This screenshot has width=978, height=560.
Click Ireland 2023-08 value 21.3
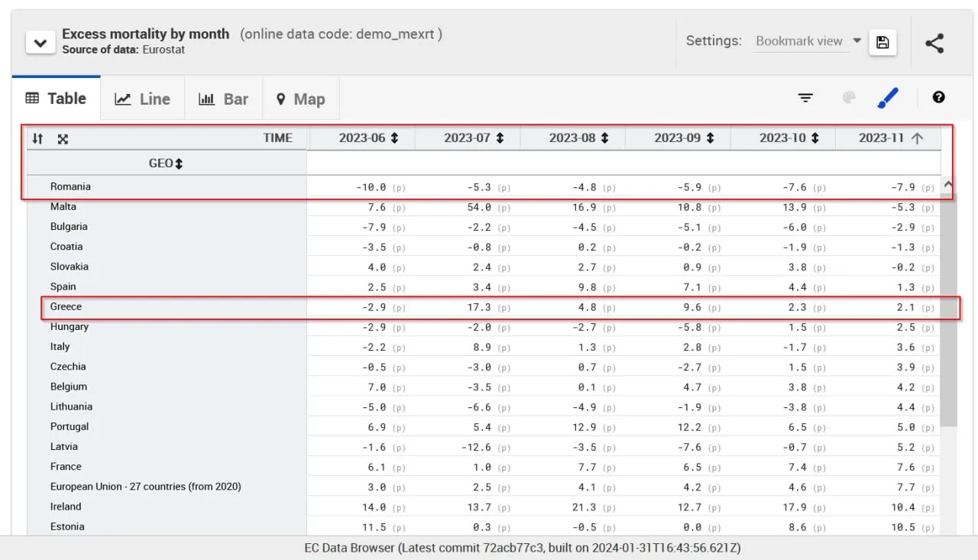coord(584,507)
